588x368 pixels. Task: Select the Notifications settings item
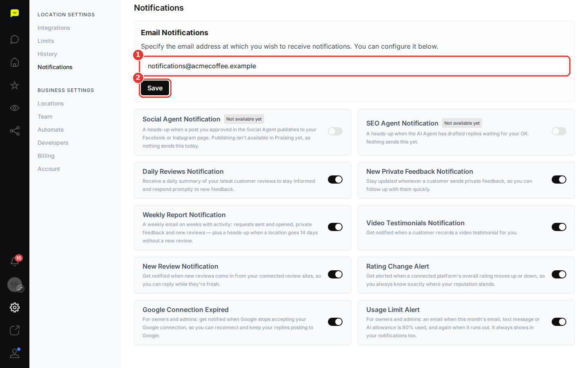[55, 67]
